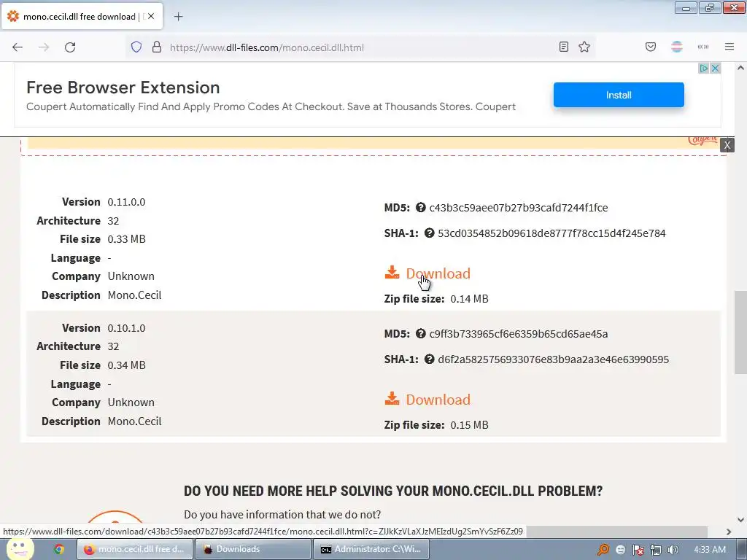Go back to the previous page
747x560 pixels.
point(18,47)
